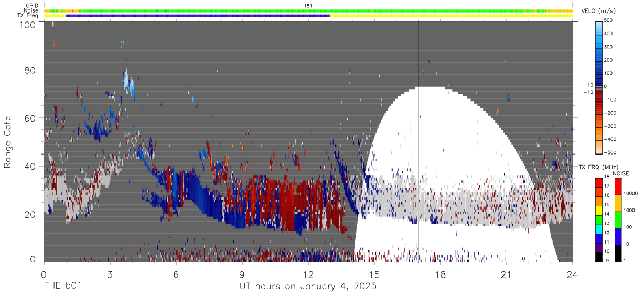Screen dimensions: 644x297
Task: Click the "TX Freq" row label
Action: (x=28, y=16)
